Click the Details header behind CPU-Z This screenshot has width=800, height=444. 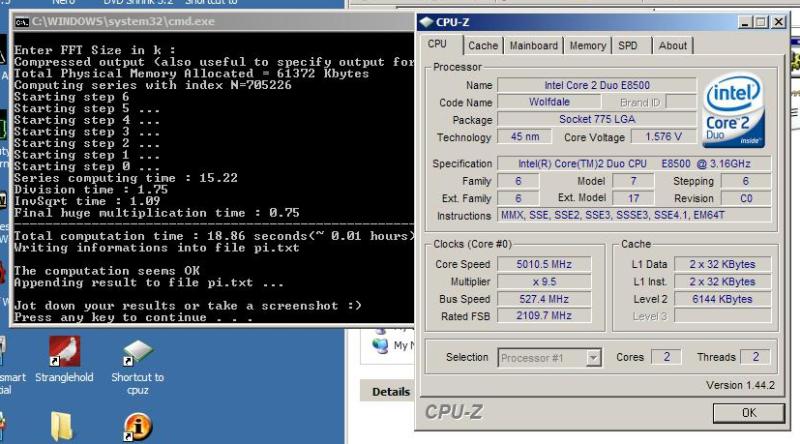(x=391, y=392)
